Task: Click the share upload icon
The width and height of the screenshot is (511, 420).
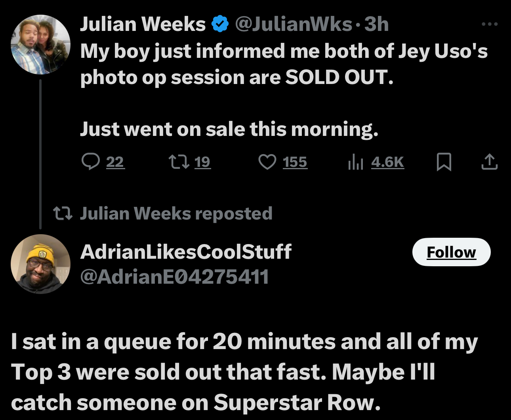Action: pos(489,162)
